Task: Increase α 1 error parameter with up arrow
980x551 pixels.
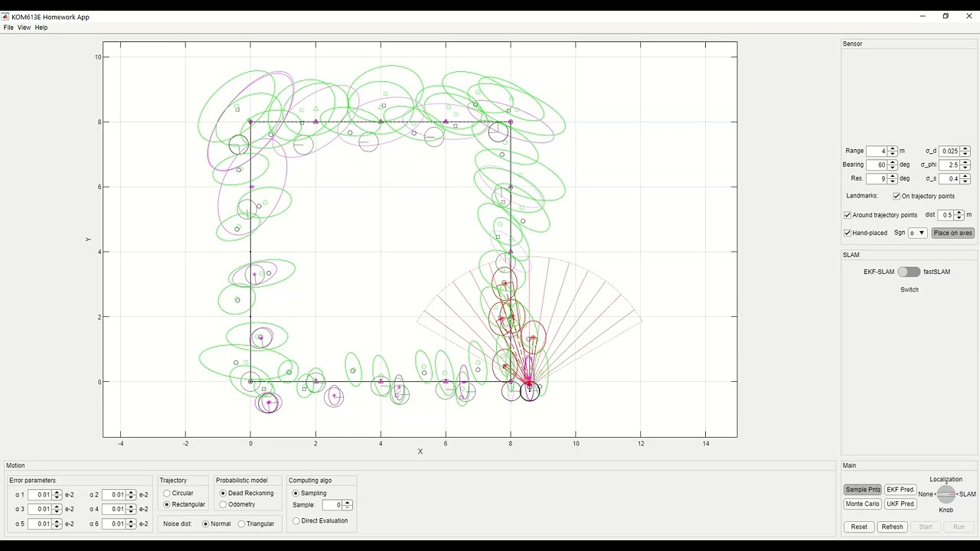Action: click(x=57, y=492)
